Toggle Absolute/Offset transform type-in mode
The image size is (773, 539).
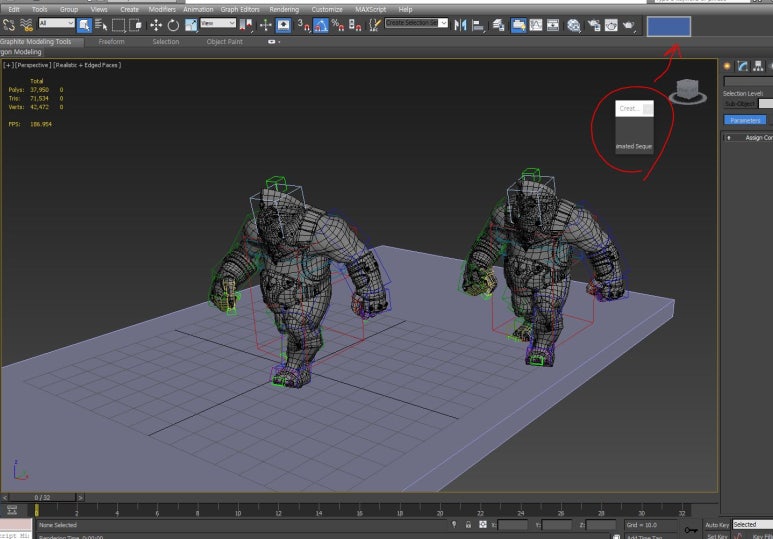click(x=483, y=525)
